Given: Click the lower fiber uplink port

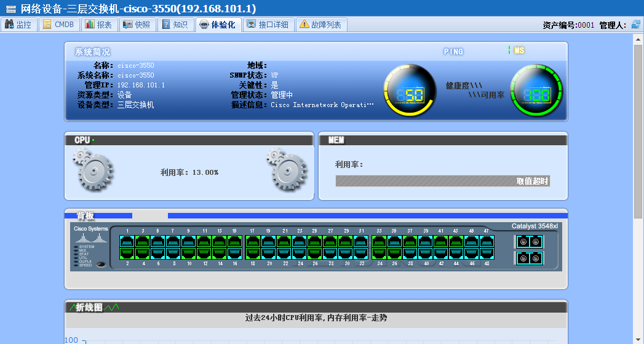Looking at the screenshot, I should pos(530,258).
